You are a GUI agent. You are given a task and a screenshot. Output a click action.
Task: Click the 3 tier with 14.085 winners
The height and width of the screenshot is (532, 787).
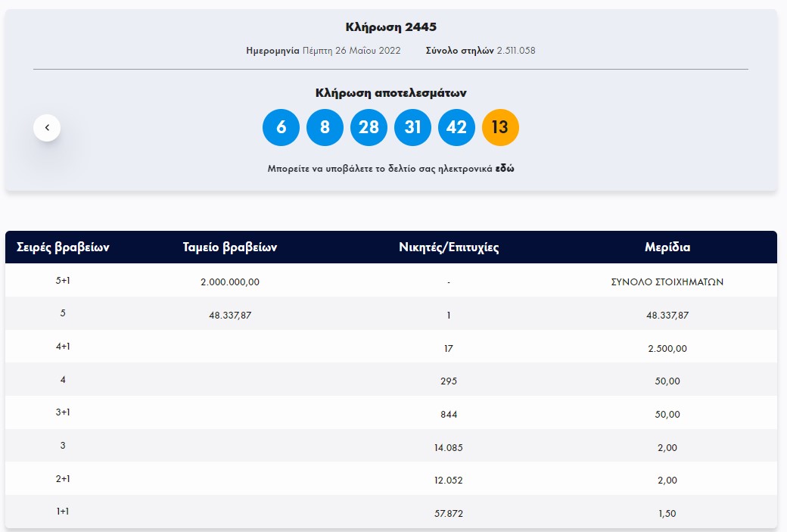pyautogui.click(x=448, y=446)
